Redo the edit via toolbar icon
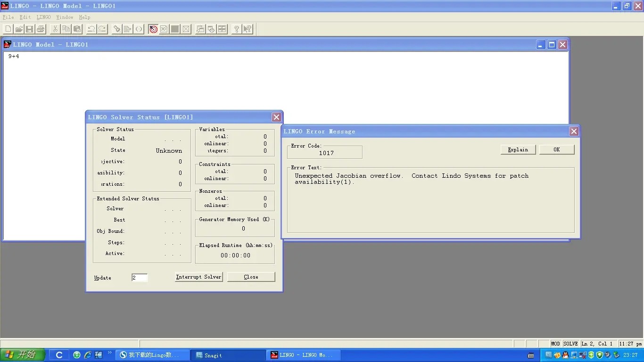The height and width of the screenshot is (362, 644). (102, 29)
